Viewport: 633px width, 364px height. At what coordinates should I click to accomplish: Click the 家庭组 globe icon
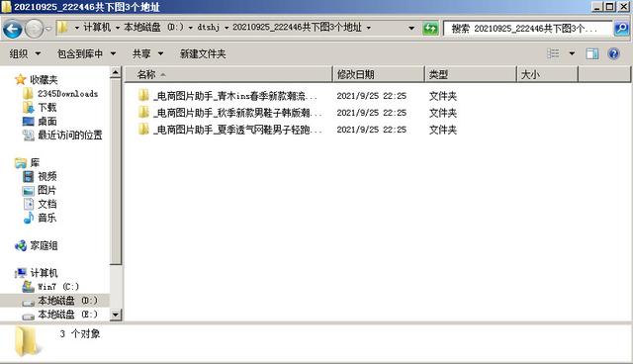pos(21,245)
